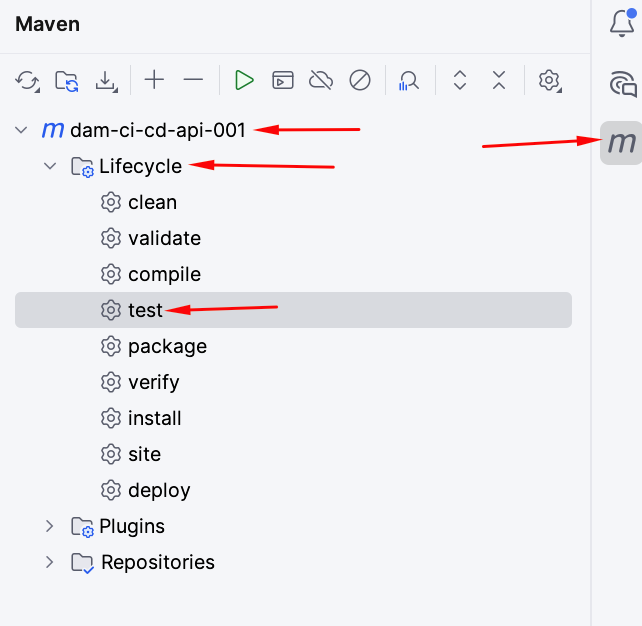
Task: Open the Notifications bell icon
Action: (622, 25)
